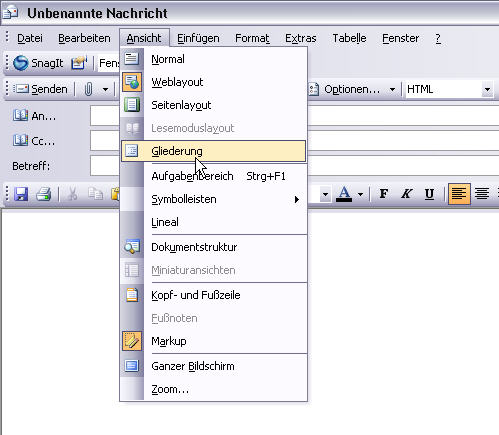Open font color dropdown arrow
The image size is (499, 435).
[x=360, y=194]
